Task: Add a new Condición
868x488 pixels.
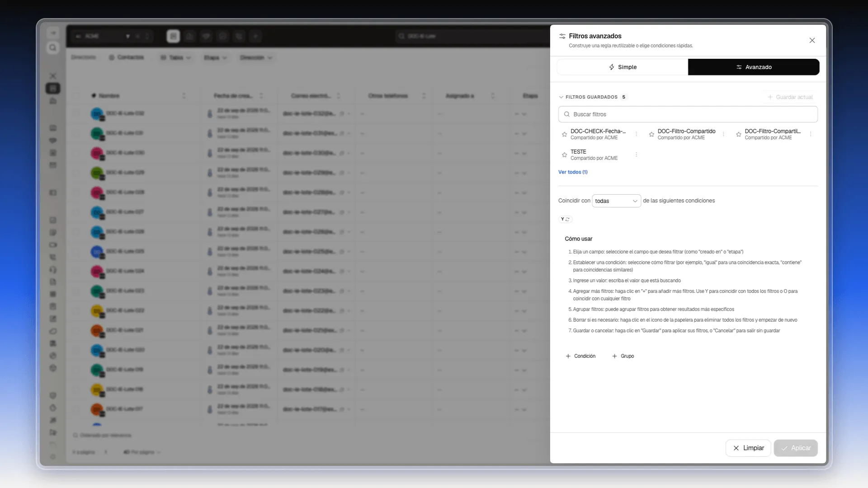Action: coord(580,356)
